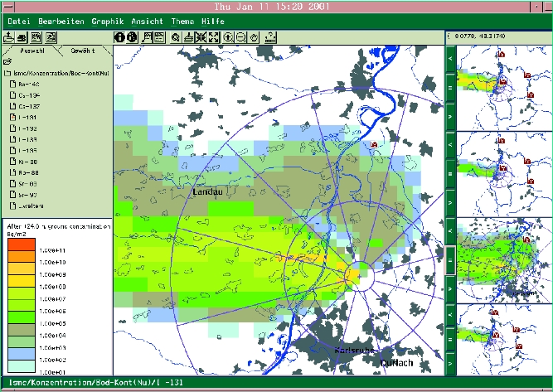Viewport: 553px width, 392px height.
Task: Click the zoom out magnifier icon
Action: coord(240,37)
